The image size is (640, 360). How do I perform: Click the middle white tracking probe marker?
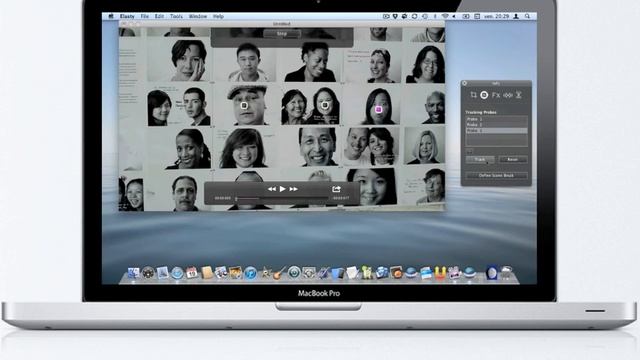[x=325, y=105]
